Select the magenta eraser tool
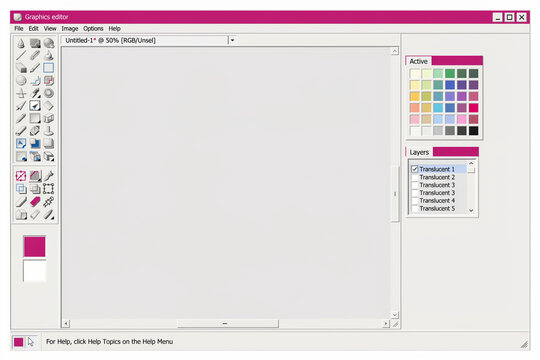This screenshot has height=360, width=540. pyautogui.click(x=35, y=202)
